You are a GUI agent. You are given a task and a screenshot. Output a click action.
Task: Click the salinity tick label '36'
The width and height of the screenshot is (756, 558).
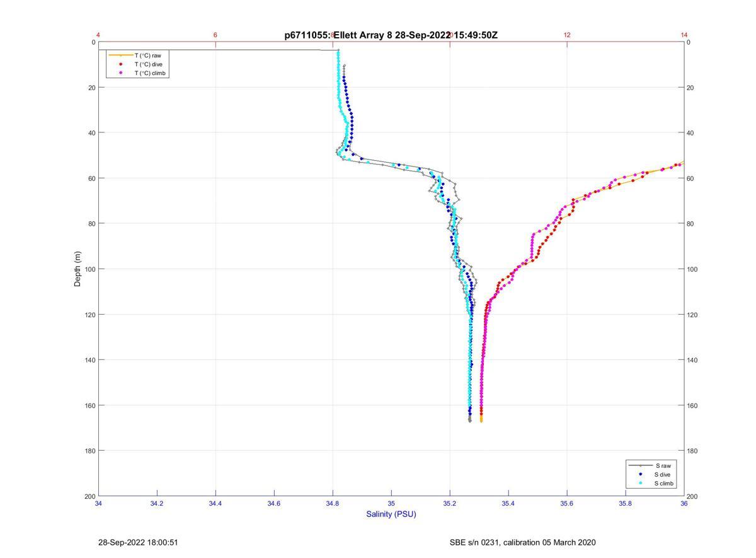point(684,503)
